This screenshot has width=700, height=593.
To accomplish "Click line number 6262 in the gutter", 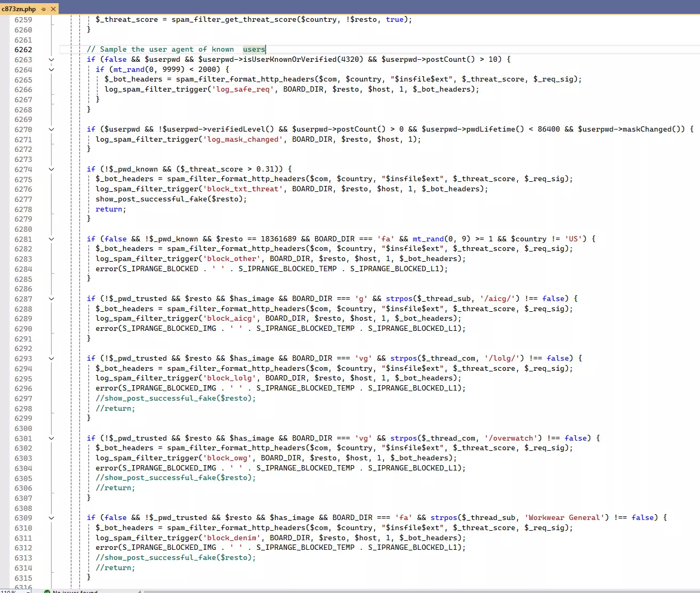I will coord(23,50).
